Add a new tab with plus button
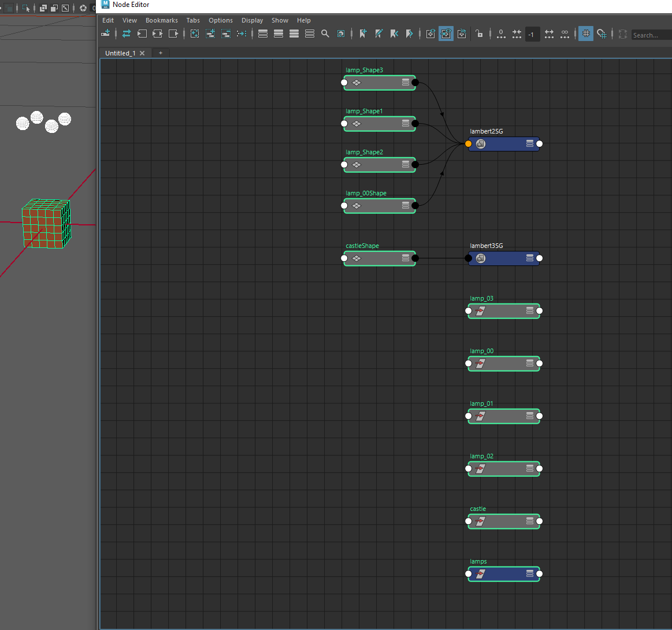672x630 pixels. coord(161,53)
